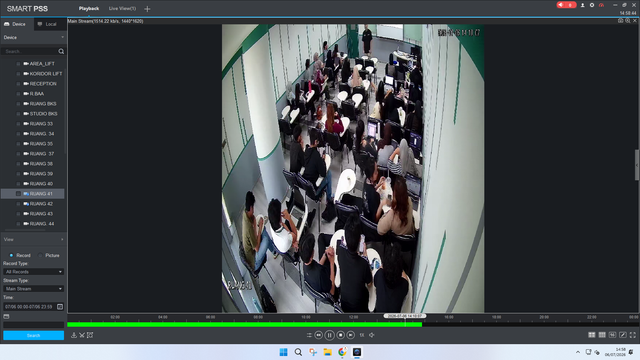Open the calendar picker next to time field
Screen dimensions: 640x360
tap(60, 307)
